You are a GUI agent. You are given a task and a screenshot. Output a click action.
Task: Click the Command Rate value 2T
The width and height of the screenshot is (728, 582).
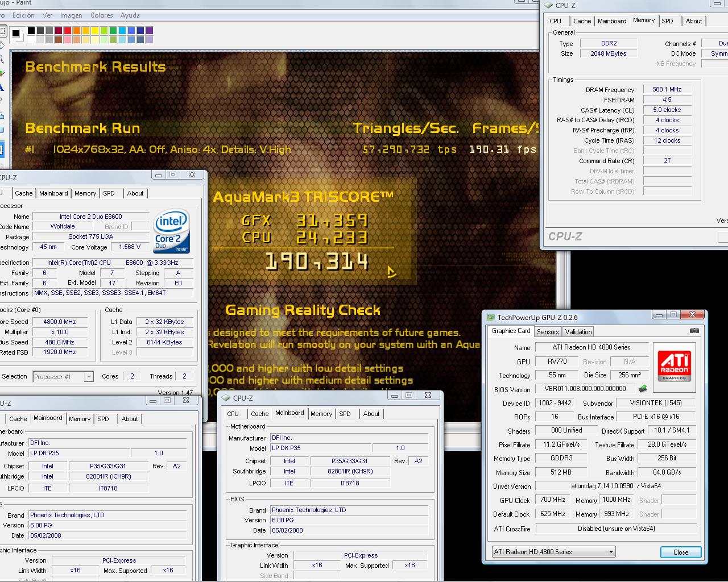667,161
